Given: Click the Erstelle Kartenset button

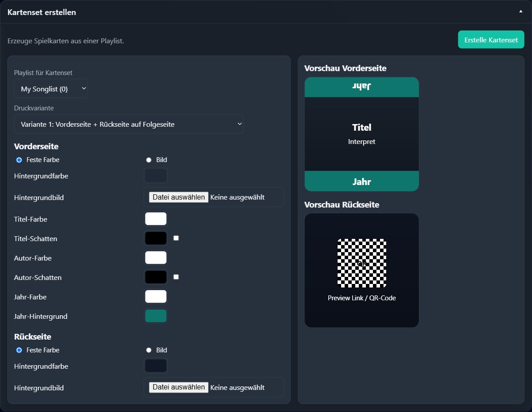Looking at the screenshot, I should [491, 40].
